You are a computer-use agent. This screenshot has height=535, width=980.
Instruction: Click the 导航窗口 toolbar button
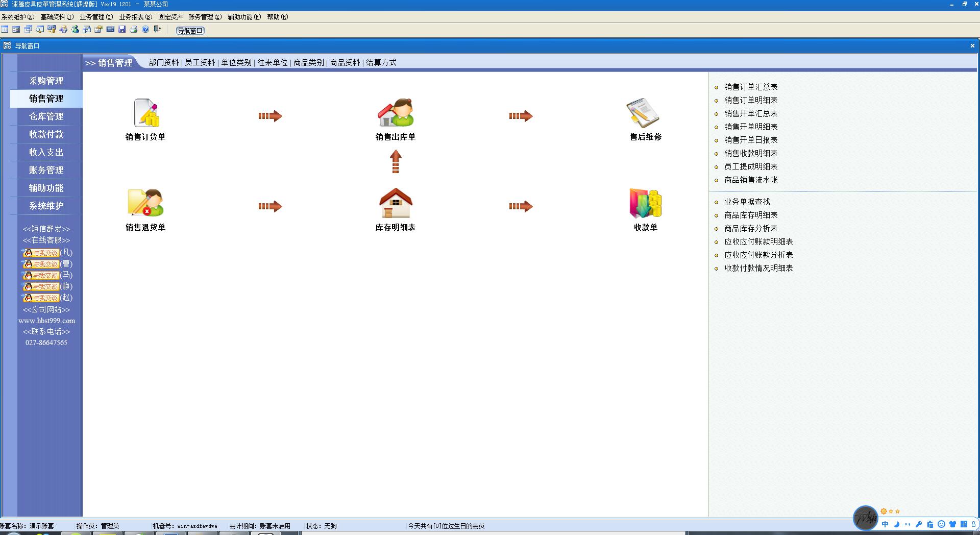[190, 31]
